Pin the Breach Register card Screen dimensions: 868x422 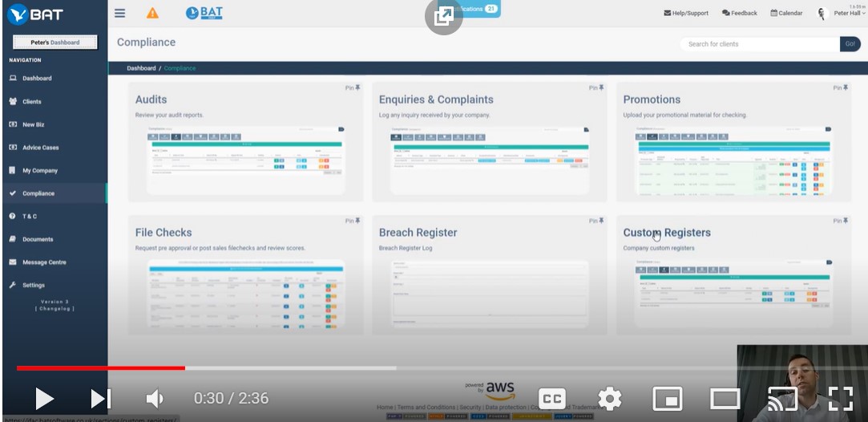(596, 221)
